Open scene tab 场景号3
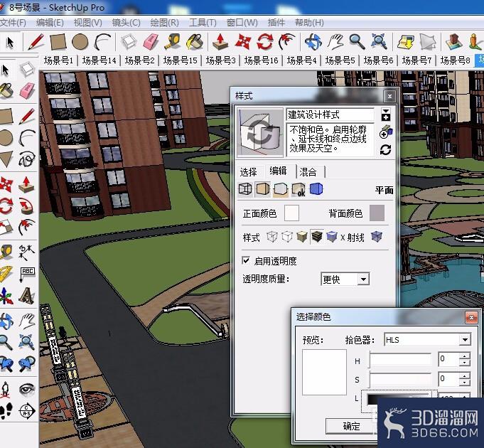The height and width of the screenshot is (448, 484). 220,60
